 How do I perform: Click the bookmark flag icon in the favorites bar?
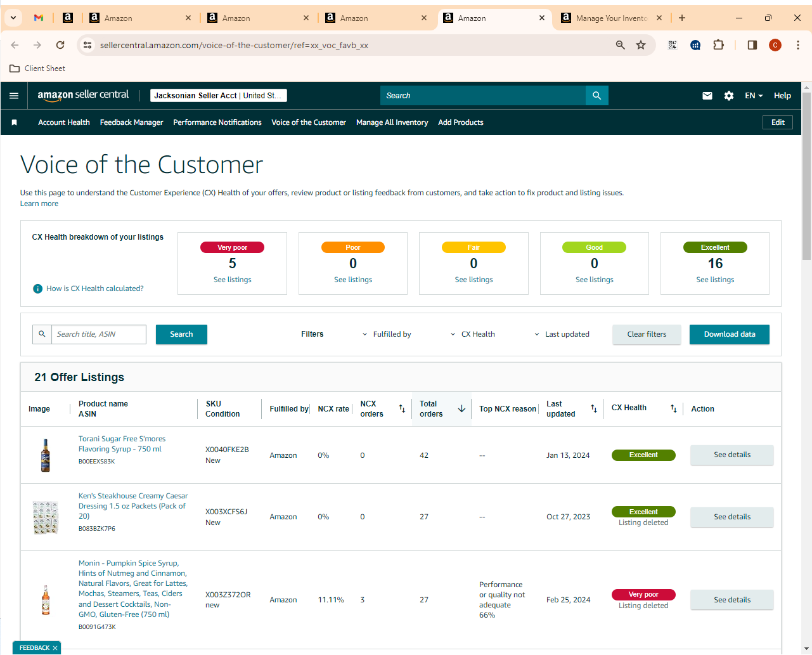(15, 122)
